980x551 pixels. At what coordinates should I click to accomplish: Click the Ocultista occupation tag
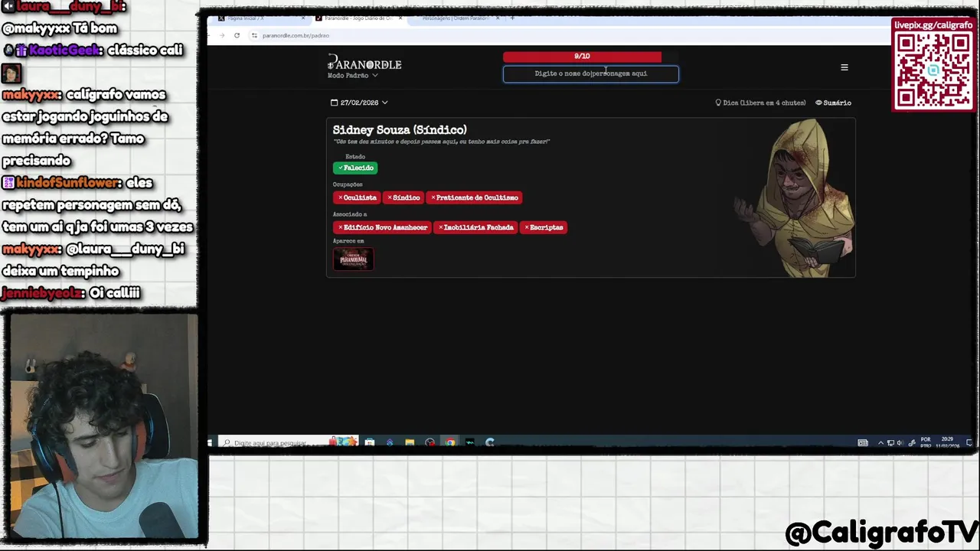[357, 197]
